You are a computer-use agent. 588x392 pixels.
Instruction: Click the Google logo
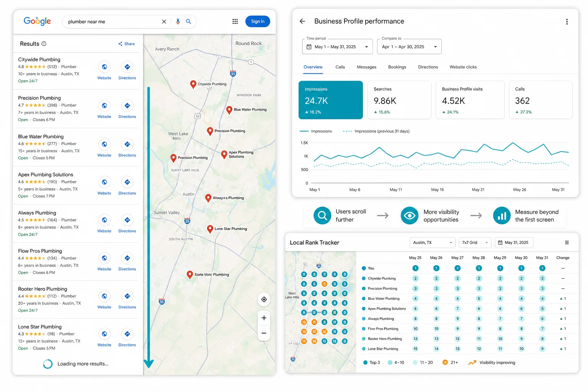tap(37, 21)
